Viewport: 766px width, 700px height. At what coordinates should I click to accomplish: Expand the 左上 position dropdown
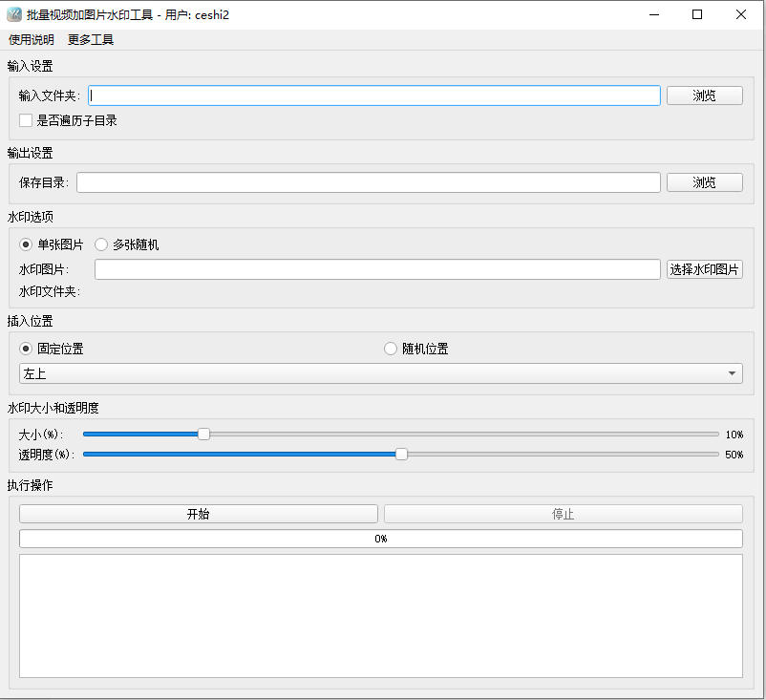[x=380, y=373]
